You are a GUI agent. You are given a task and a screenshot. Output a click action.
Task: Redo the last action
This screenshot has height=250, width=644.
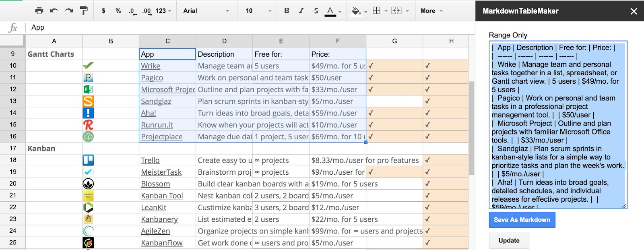[69, 11]
